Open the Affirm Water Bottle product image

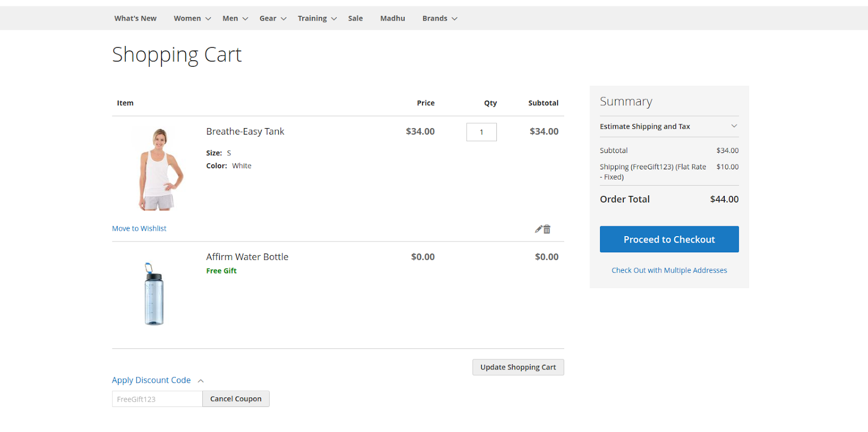point(154,294)
